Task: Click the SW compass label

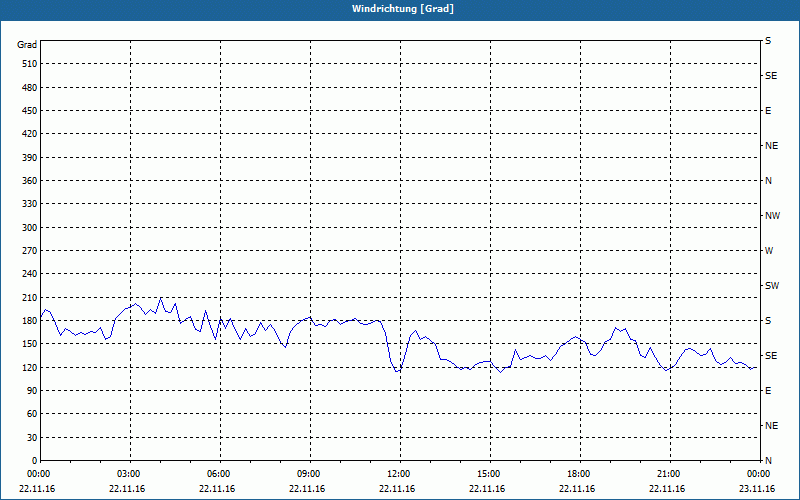Action: [x=772, y=286]
